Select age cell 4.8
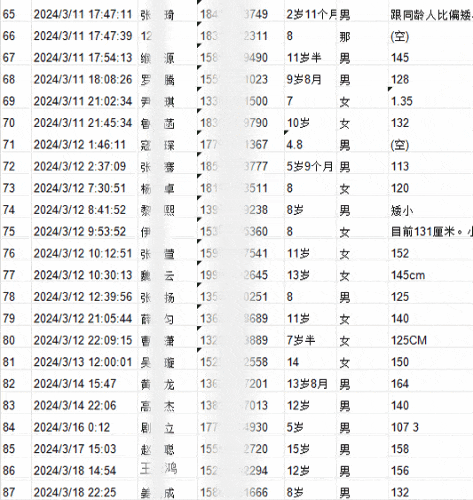Screen dimensions: 473x500 311,145
